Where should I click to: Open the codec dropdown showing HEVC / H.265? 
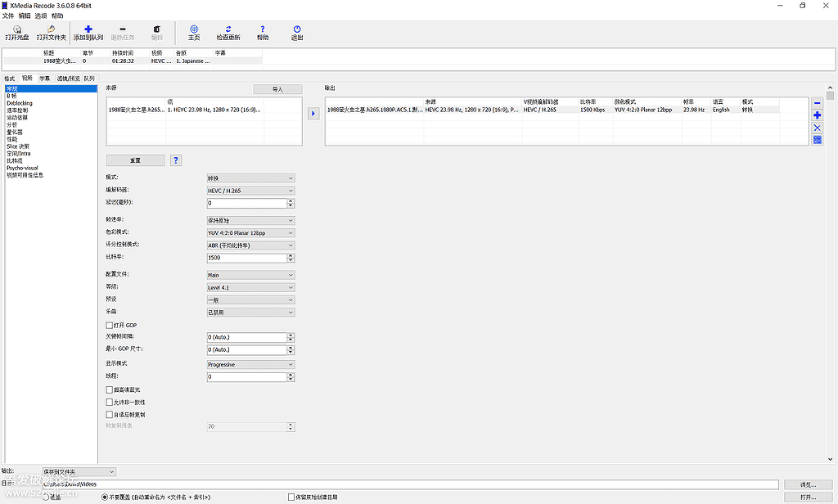point(250,191)
